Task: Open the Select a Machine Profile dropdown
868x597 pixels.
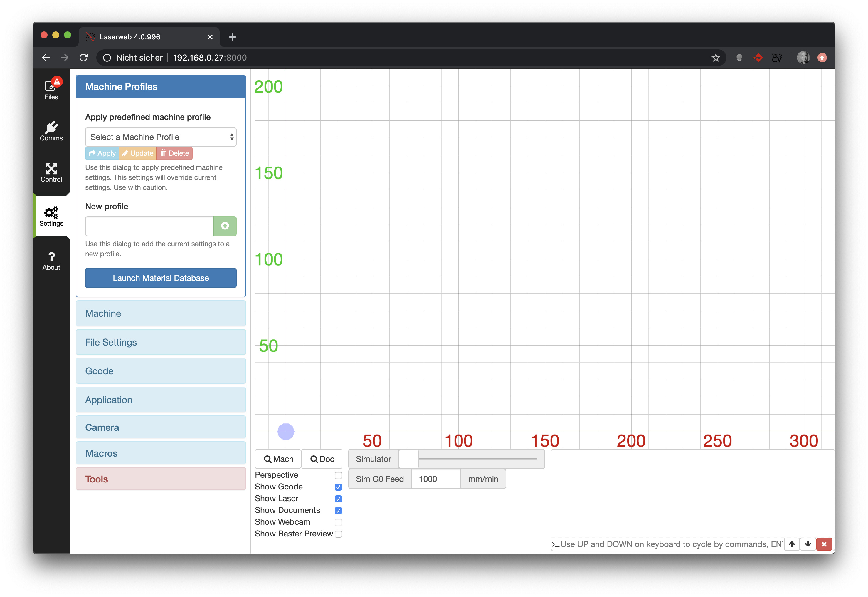Action: coord(161,137)
